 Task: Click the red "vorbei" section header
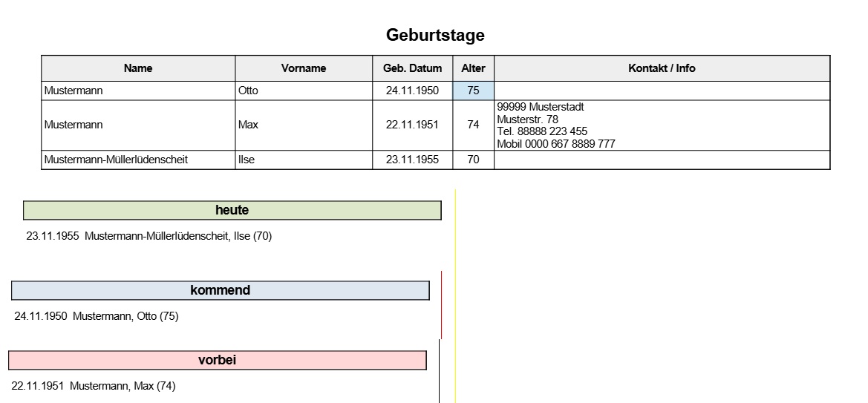(x=218, y=360)
